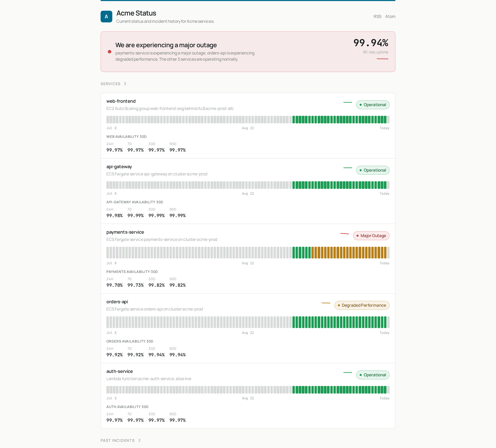Open the Atom feed link
The width and height of the screenshot is (496, 448).
point(390,17)
